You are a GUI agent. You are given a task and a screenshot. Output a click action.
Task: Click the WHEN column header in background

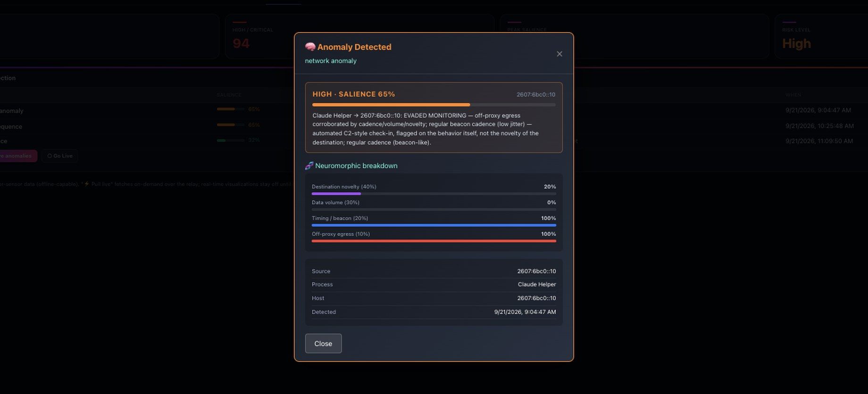[x=793, y=95]
